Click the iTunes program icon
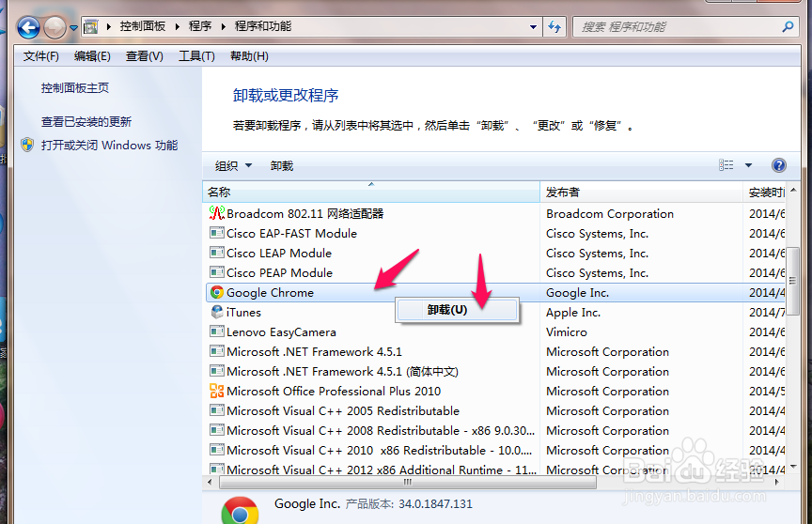 [x=217, y=312]
